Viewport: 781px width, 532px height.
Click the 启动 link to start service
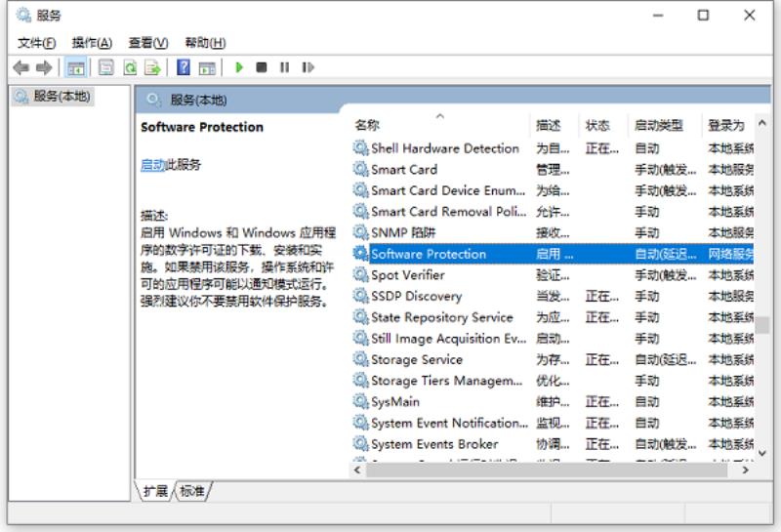coord(152,164)
